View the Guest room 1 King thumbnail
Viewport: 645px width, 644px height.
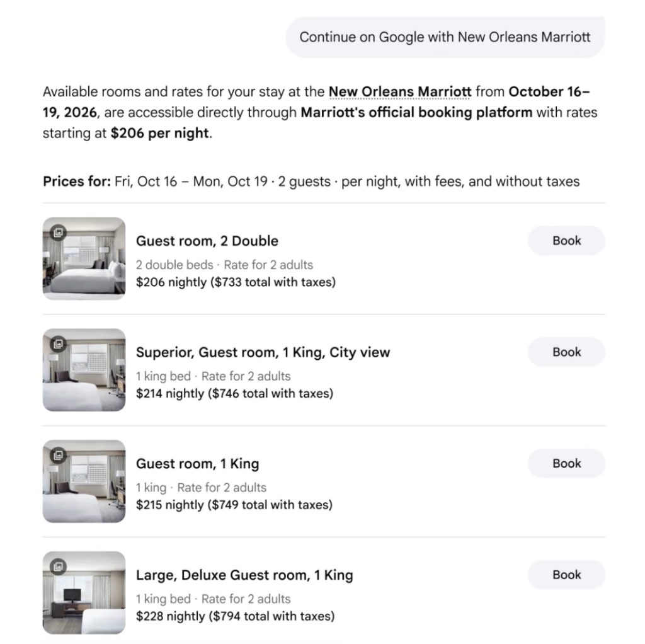(84, 481)
